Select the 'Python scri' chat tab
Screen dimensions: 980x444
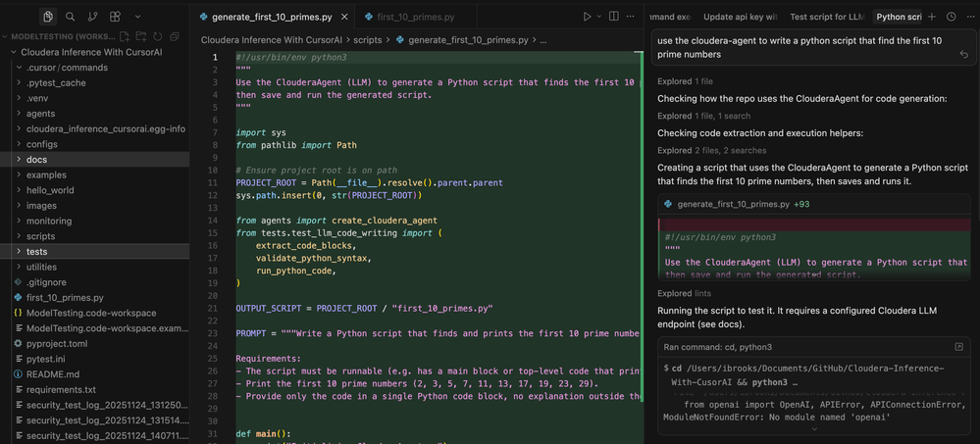tap(899, 17)
